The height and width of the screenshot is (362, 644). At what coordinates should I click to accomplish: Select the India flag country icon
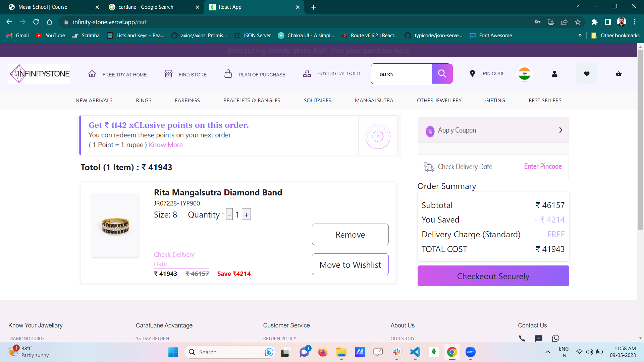pos(525,74)
